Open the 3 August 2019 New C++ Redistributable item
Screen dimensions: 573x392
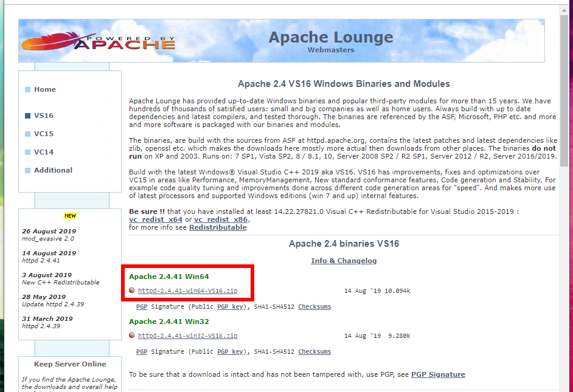pyautogui.click(x=61, y=278)
